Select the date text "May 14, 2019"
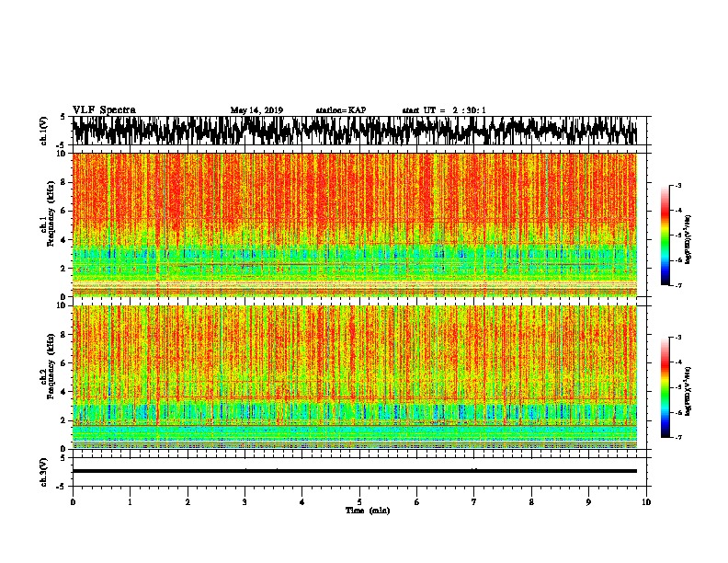Screen dimensions: 728x563 [x=256, y=110]
